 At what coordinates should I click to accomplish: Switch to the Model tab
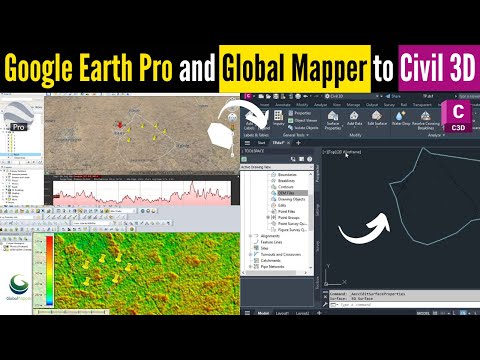263,313
